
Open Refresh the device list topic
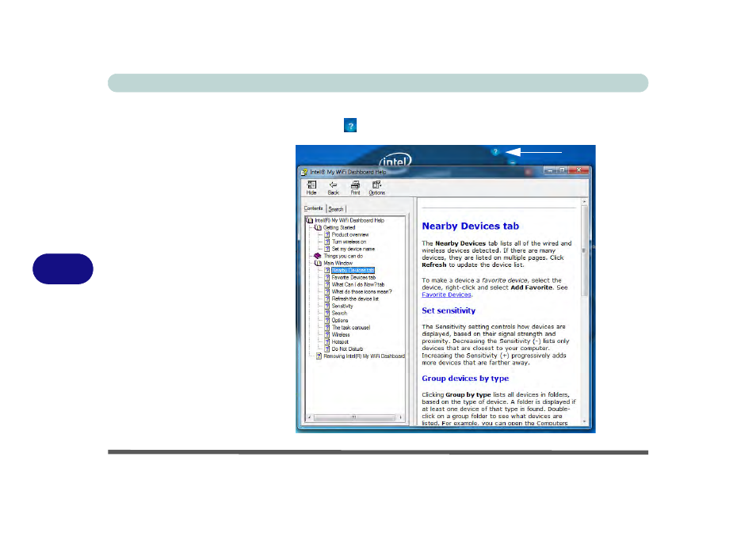pos(355,299)
